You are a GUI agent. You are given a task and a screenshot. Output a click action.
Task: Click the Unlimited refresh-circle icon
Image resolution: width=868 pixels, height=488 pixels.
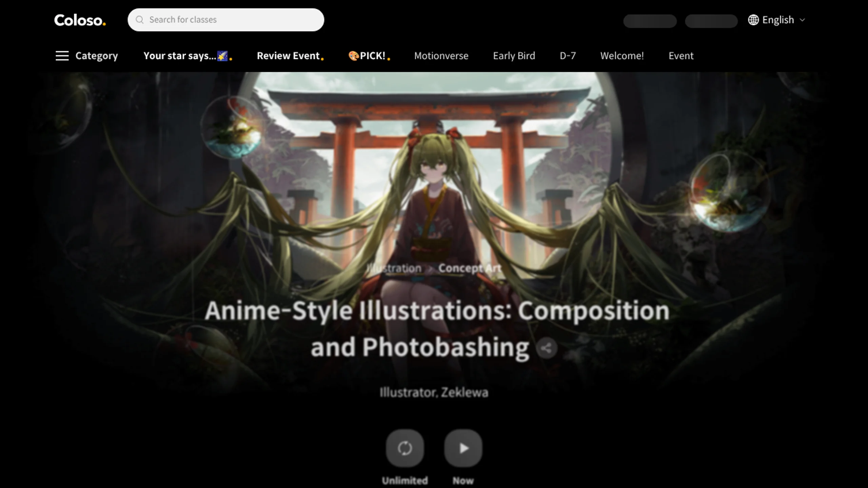(x=405, y=448)
